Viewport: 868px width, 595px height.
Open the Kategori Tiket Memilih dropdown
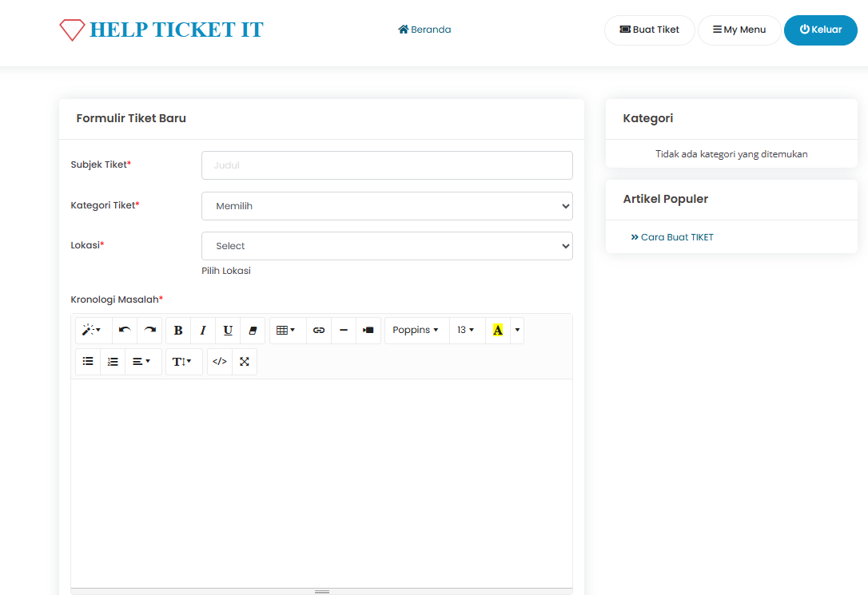click(x=387, y=206)
